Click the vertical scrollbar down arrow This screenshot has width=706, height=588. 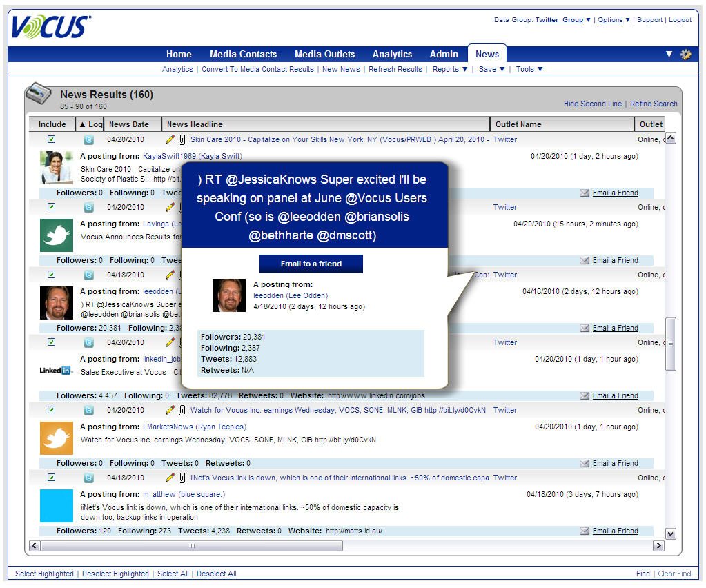click(671, 534)
